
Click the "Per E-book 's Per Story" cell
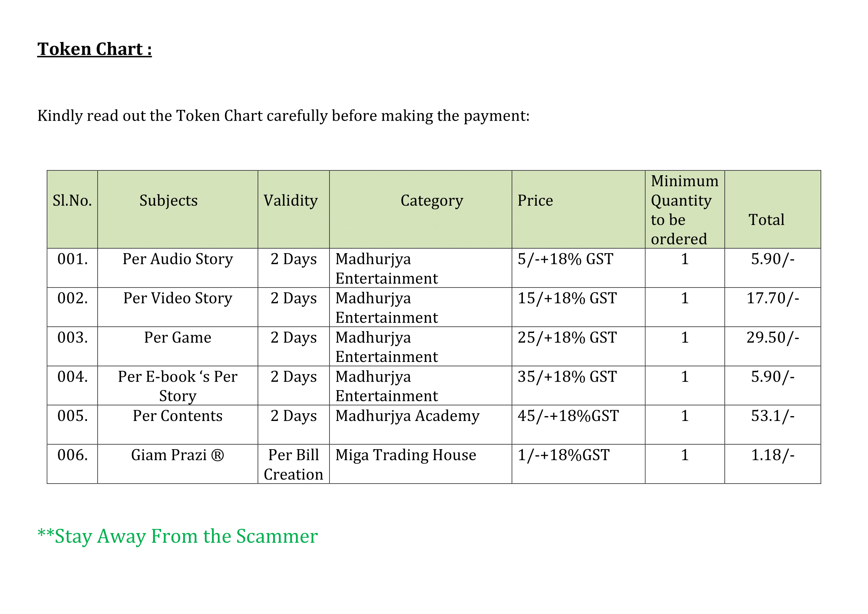click(178, 386)
